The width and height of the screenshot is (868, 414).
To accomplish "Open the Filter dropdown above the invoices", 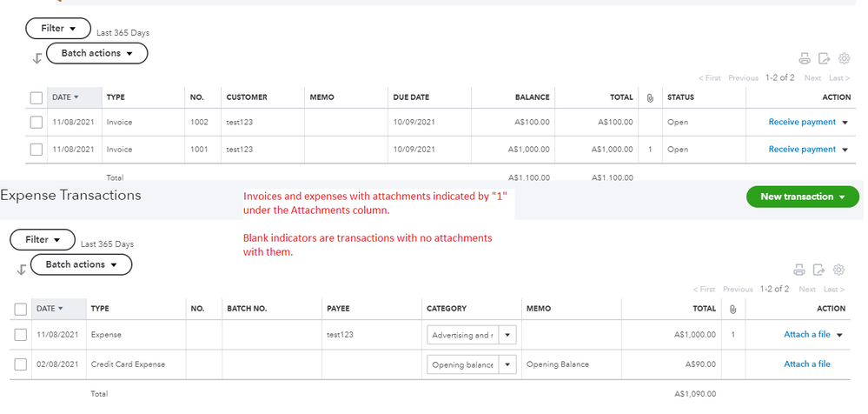I will tap(58, 29).
